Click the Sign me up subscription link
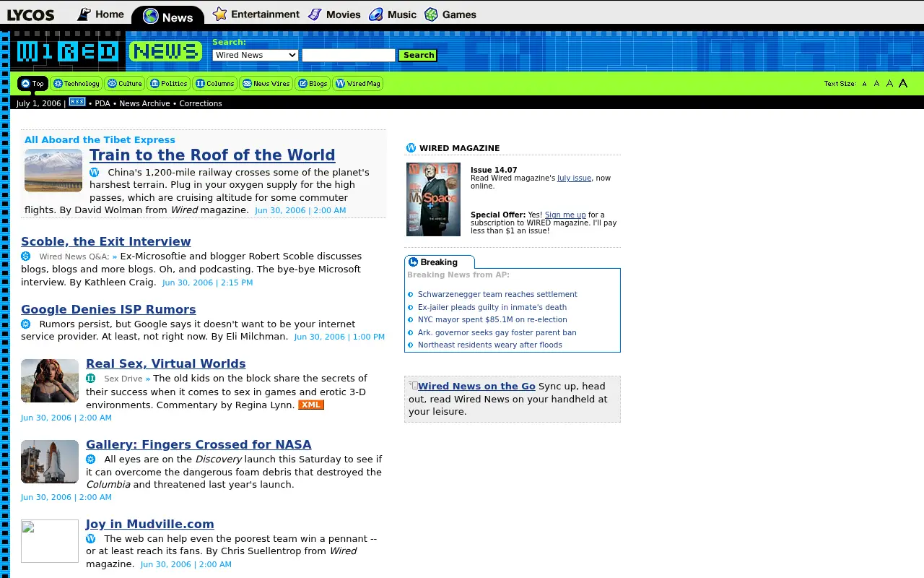 pyautogui.click(x=565, y=215)
